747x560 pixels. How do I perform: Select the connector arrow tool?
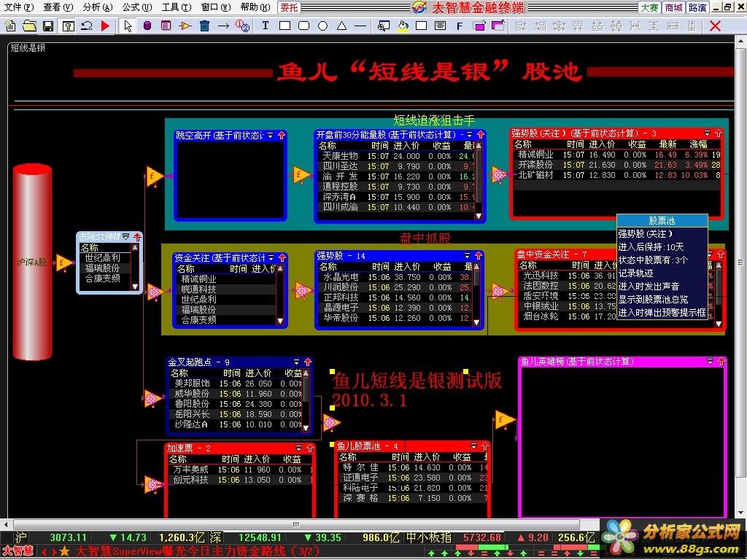pyautogui.click(x=223, y=26)
